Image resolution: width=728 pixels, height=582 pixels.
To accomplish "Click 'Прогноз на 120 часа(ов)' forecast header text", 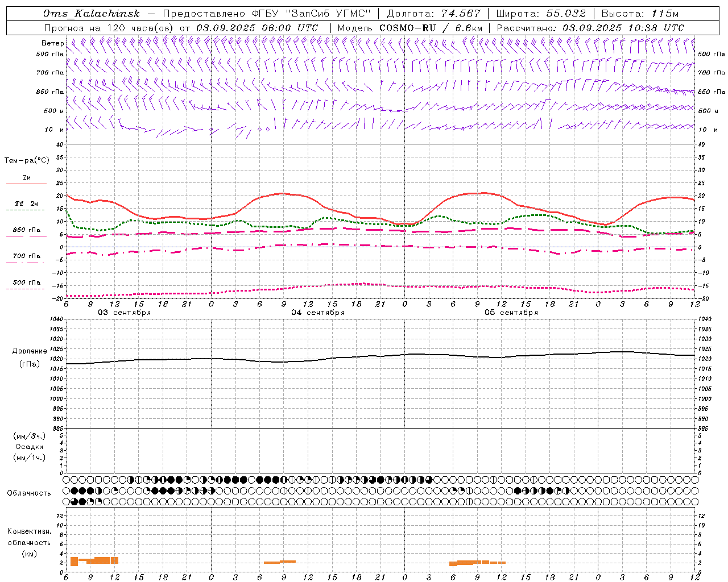I will (x=109, y=28).
